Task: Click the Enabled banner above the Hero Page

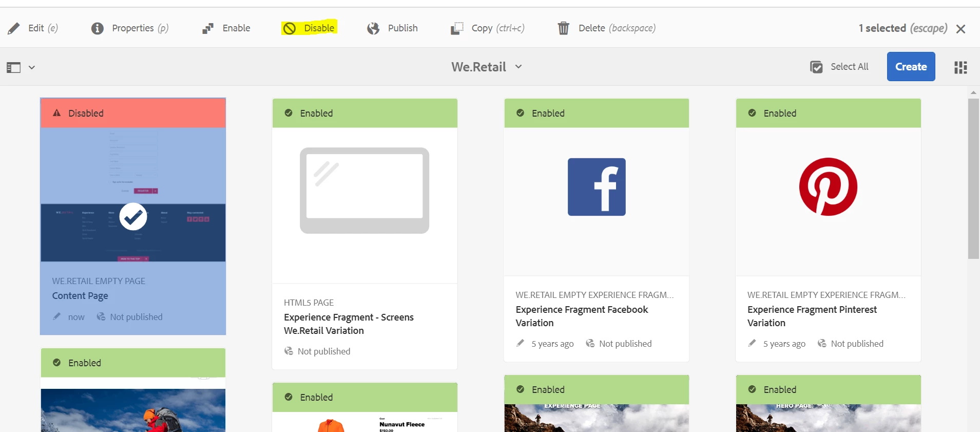Action: (x=828, y=389)
